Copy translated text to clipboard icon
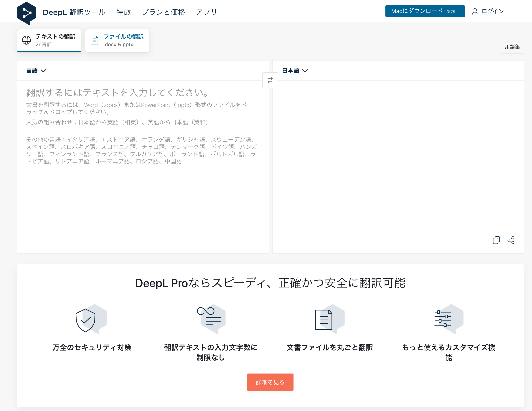 click(496, 240)
